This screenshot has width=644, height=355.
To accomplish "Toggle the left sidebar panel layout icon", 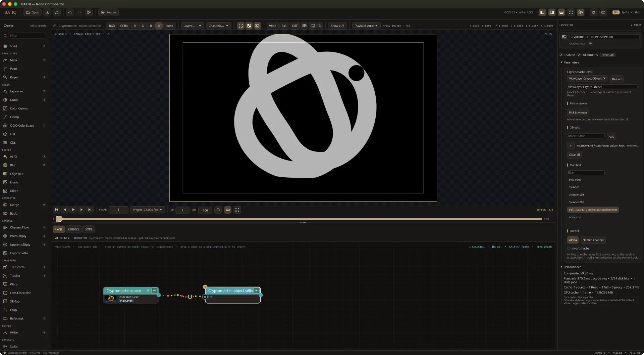I will pyautogui.click(x=542, y=12).
